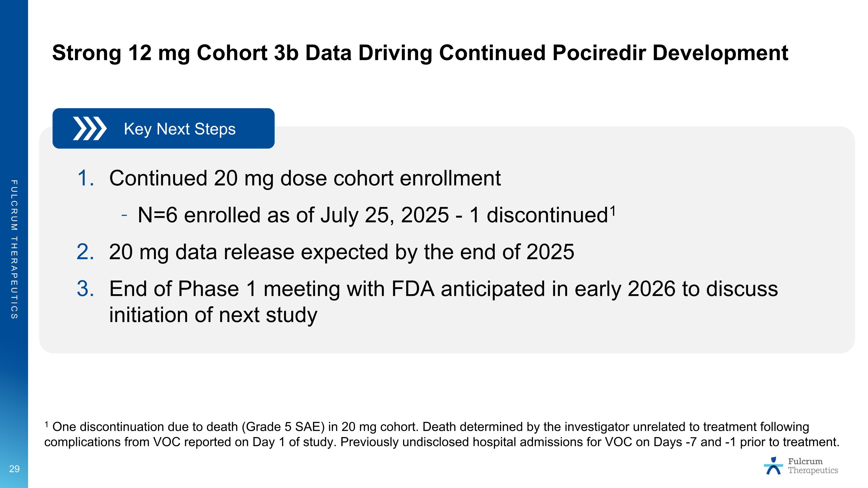Click list number 3 marker

(x=85, y=289)
